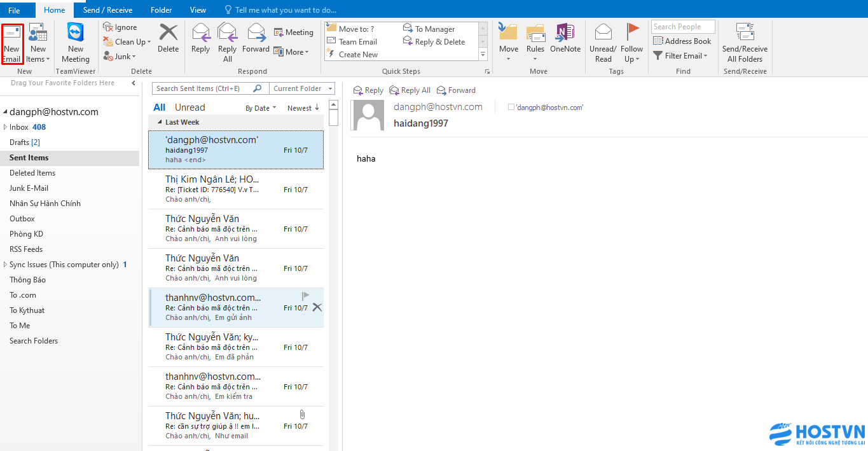Collapse the Last Week group
868x451 pixels.
tap(160, 122)
